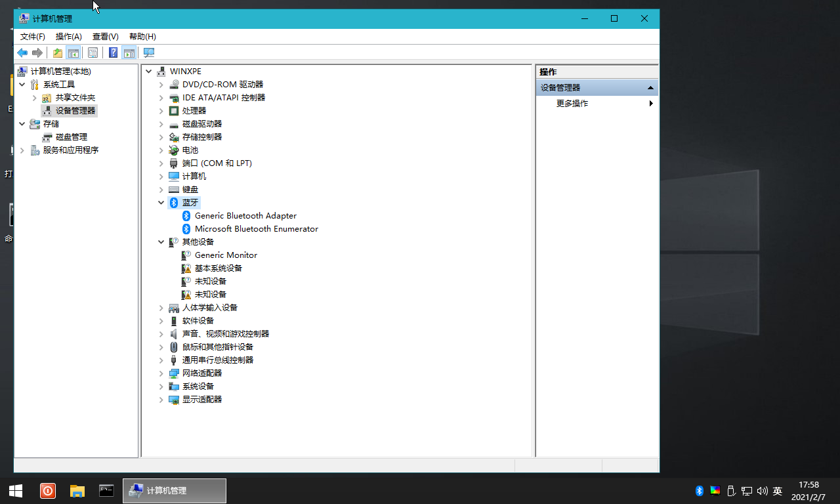
Task: Expand the 人体学输入设备 node
Action: point(161,308)
